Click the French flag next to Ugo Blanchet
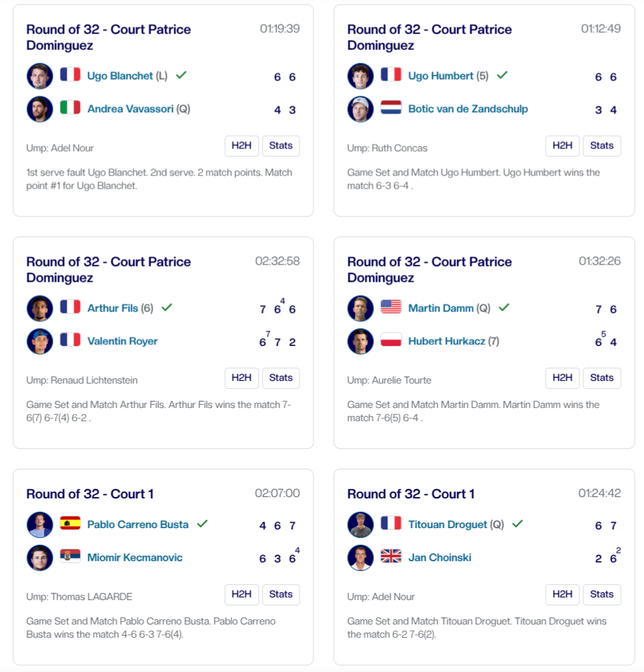The image size is (644, 672). tap(71, 75)
